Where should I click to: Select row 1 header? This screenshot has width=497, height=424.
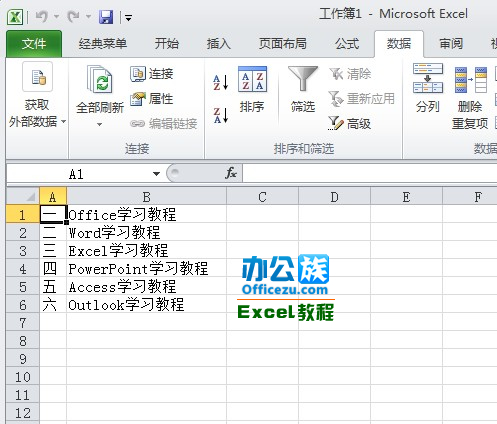point(23,215)
